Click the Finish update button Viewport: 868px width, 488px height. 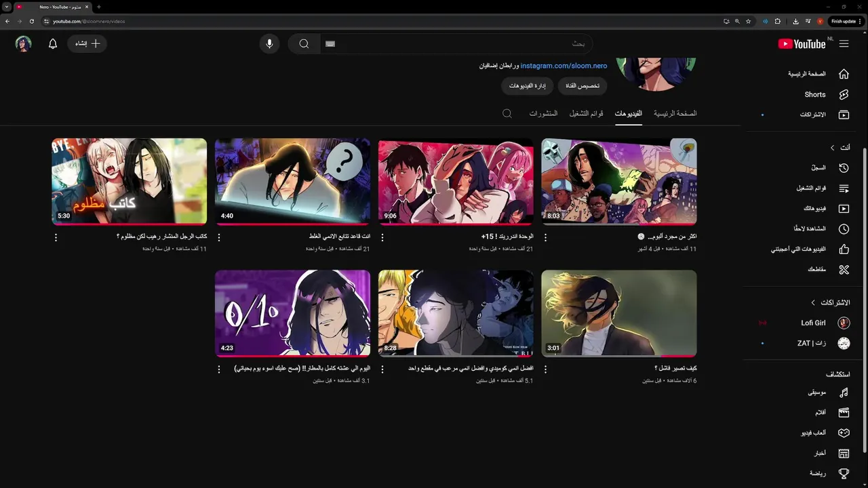tap(846, 21)
